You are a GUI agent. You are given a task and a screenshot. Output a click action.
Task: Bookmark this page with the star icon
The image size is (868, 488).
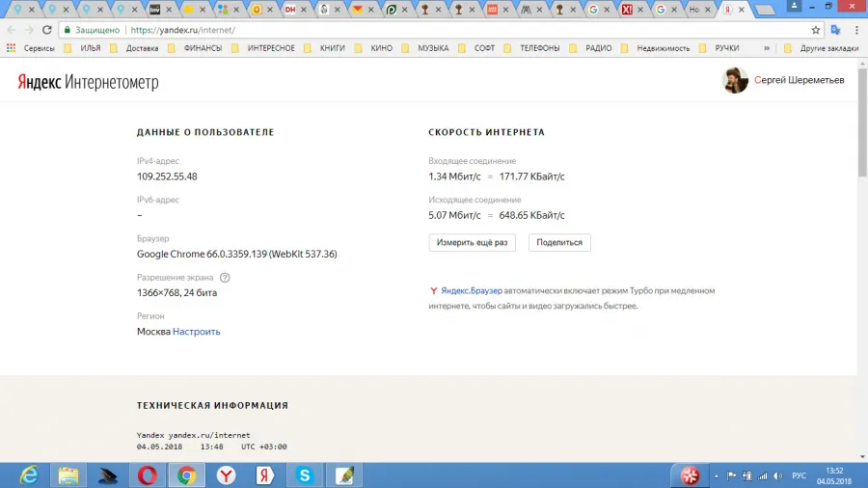815,30
